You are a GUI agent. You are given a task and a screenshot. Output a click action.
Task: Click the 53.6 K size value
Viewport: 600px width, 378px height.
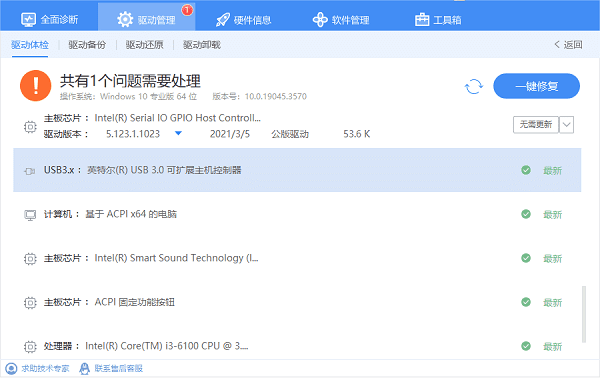[357, 134]
